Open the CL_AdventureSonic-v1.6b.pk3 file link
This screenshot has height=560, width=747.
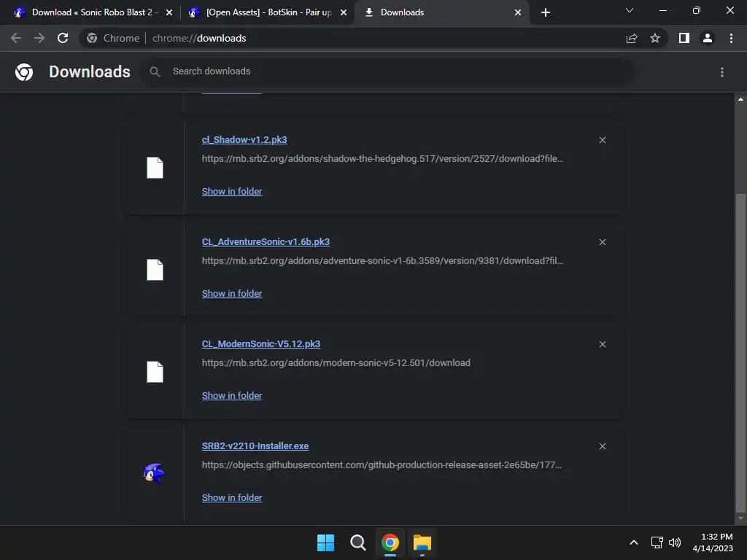coord(266,242)
